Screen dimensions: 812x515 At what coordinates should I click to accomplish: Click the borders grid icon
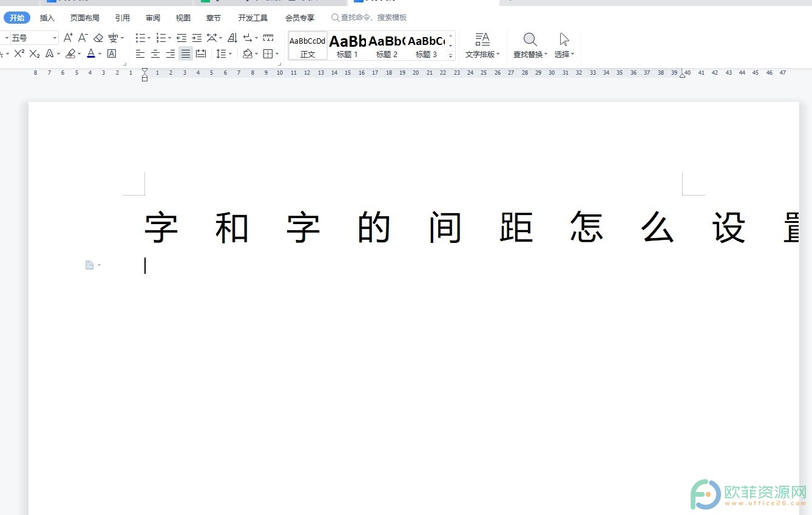click(268, 53)
